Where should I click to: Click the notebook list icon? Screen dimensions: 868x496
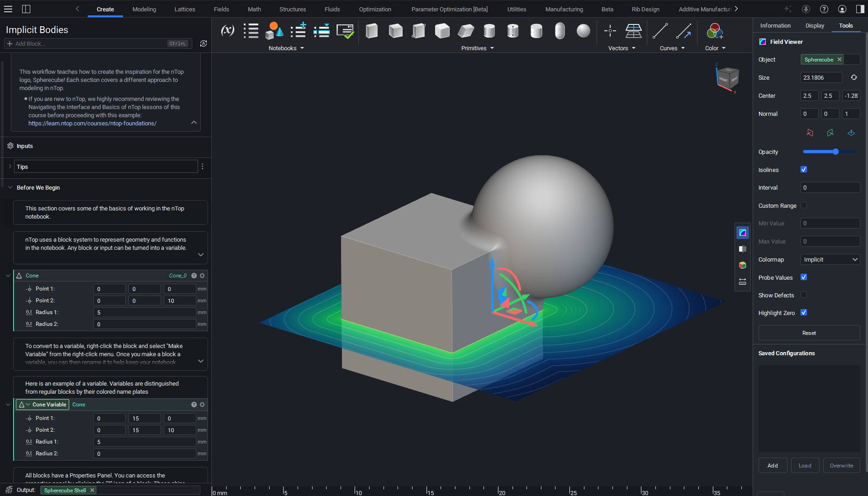(251, 31)
